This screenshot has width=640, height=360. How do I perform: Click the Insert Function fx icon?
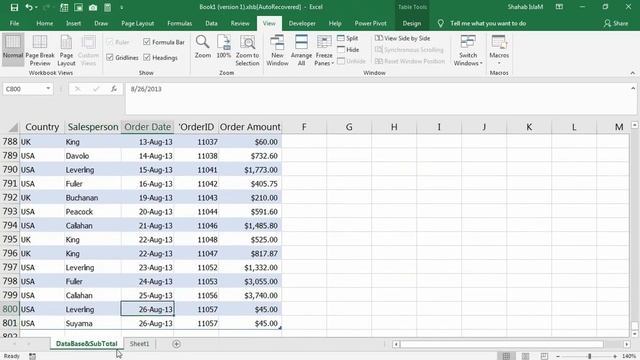point(114,89)
